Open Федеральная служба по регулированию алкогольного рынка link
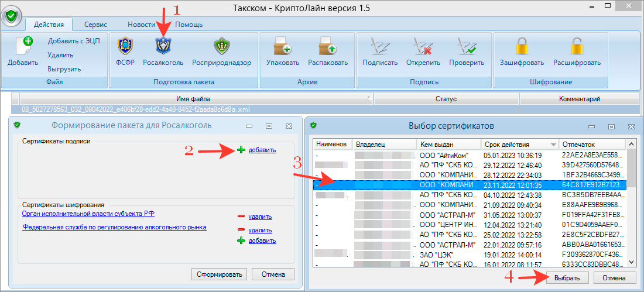This screenshot has height=292, width=644. pos(114,226)
